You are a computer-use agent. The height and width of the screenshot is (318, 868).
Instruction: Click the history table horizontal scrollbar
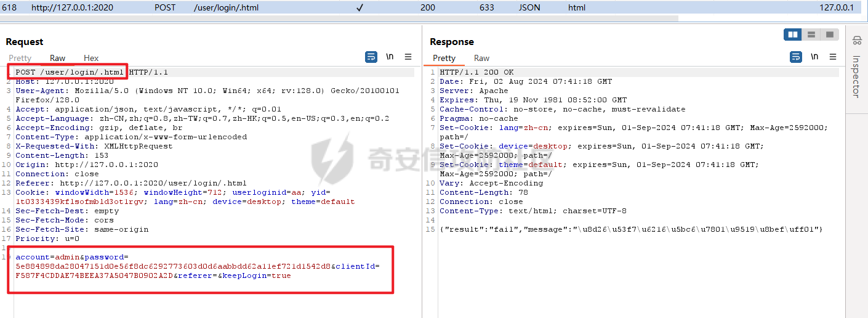pos(339,18)
